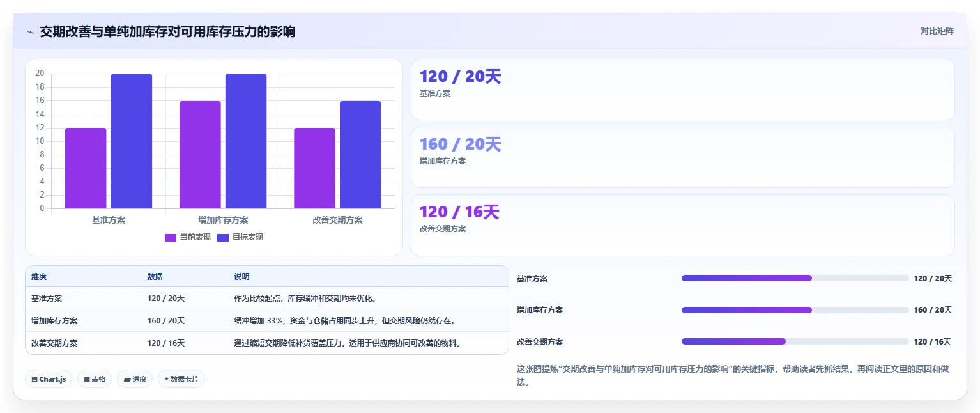Click the 基准方案 progress bar
This screenshot has height=413, width=980.
(x=795, y=278)
